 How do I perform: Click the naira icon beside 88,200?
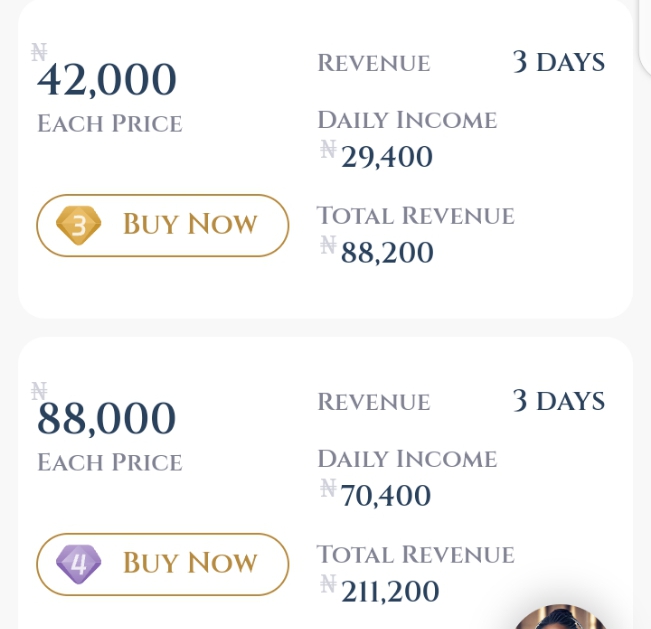[328, 245]
